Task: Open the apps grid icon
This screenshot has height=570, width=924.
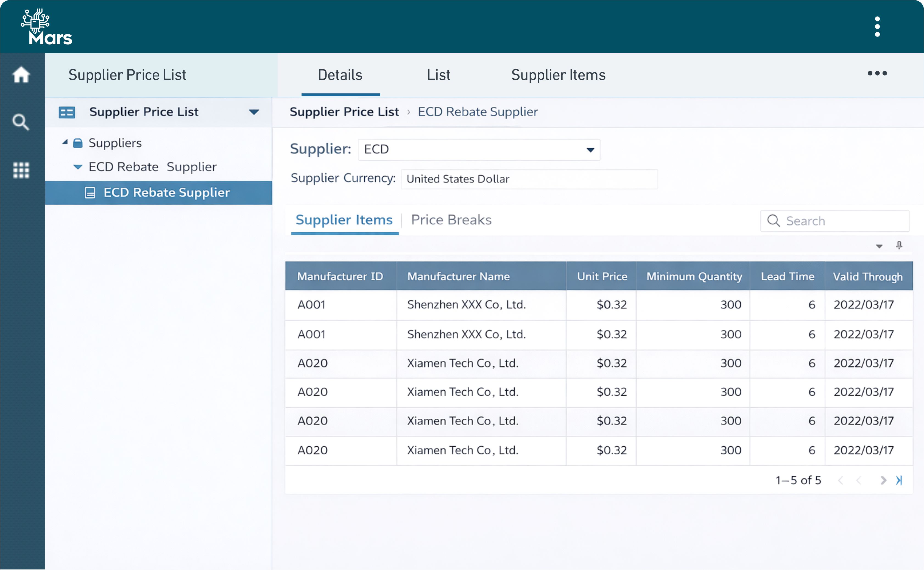Action: click(21, 170)
